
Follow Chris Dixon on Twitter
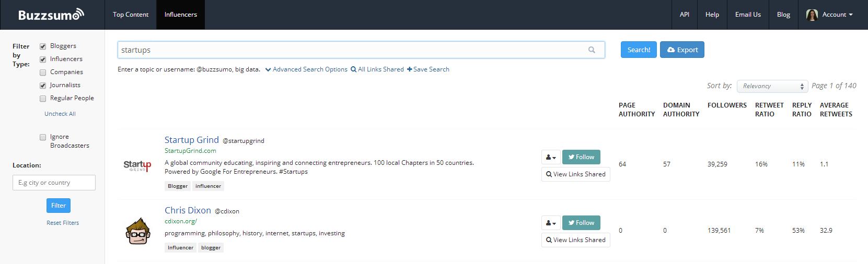581,223
